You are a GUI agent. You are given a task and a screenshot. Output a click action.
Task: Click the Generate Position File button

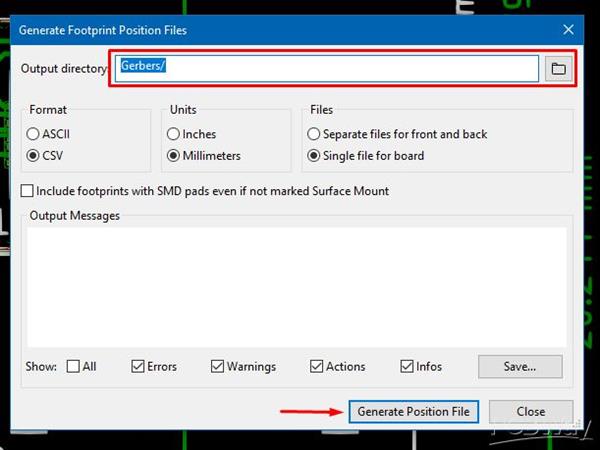414,411
